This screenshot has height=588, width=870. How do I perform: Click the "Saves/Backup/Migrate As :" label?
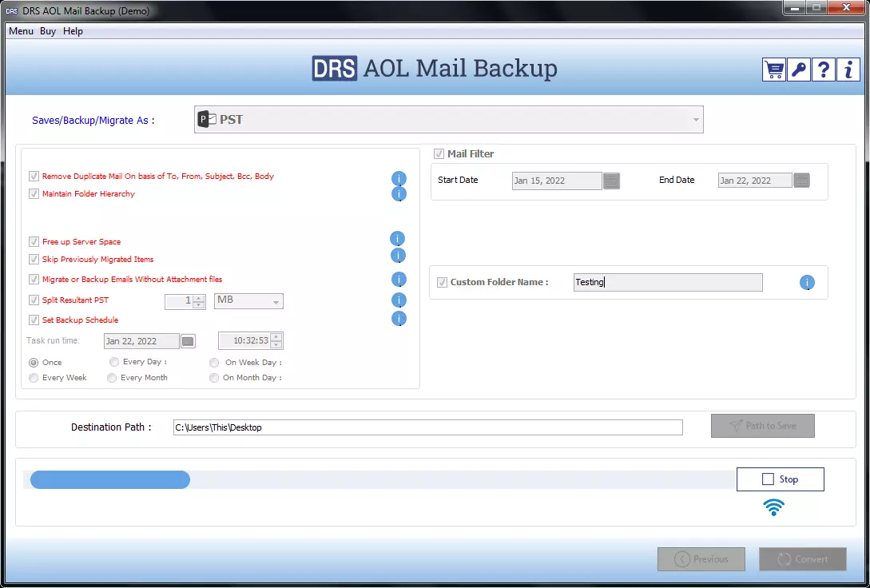[x=93, y=121]
